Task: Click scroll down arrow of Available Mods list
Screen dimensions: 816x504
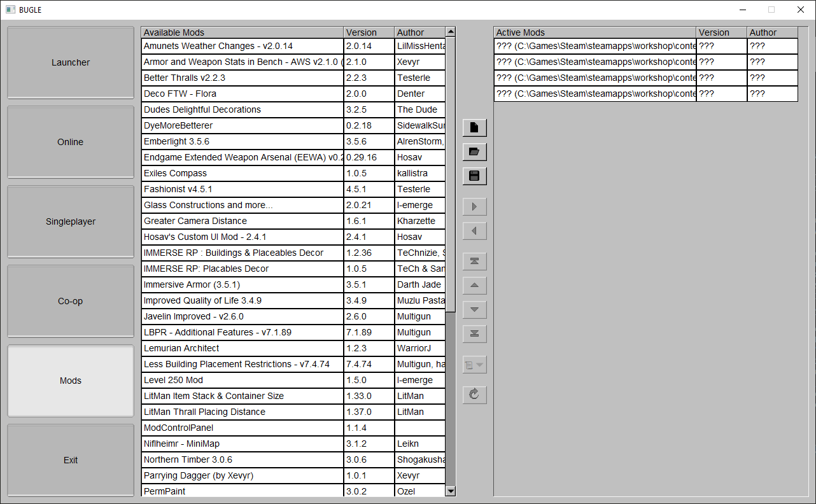Action: pos(451,491)
